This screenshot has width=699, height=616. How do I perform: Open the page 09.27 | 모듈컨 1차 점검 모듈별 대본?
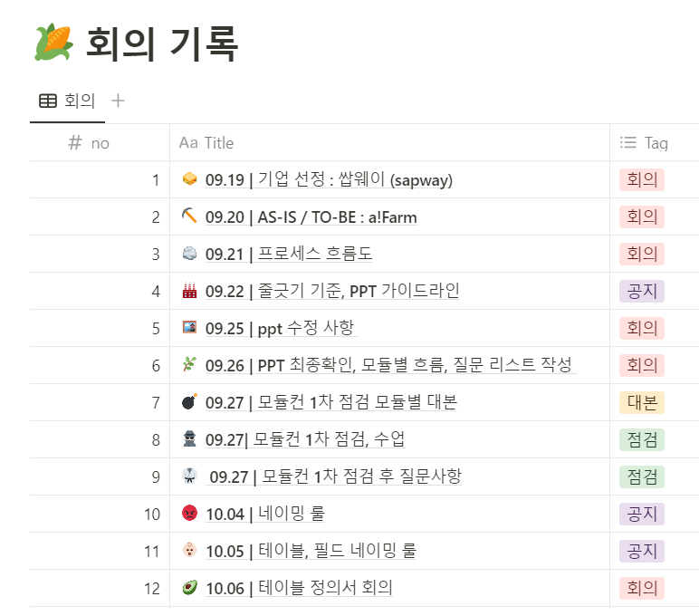click(331, 402)
